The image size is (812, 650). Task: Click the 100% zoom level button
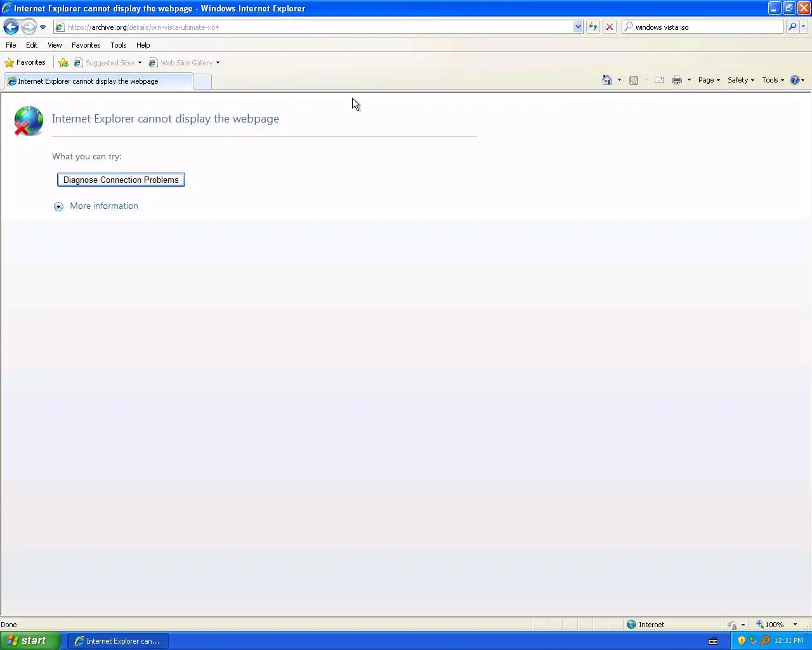(x=770, y=625)
